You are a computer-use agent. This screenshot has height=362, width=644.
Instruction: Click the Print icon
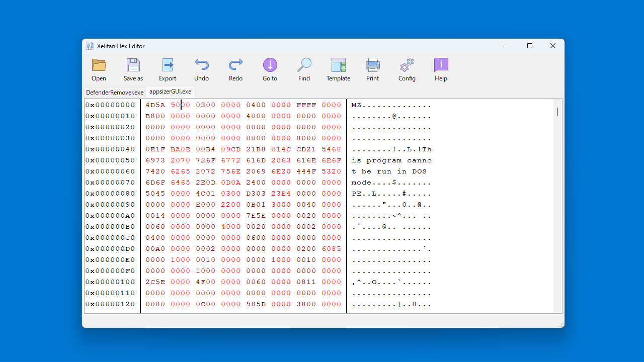click(x=373, y=65)
